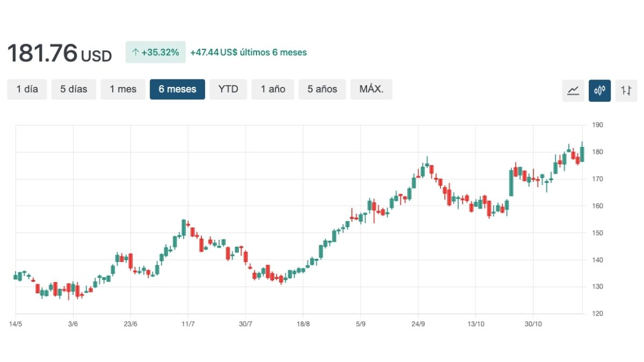
Task: Click the green up arrow in the change badge
Action: 135,53
